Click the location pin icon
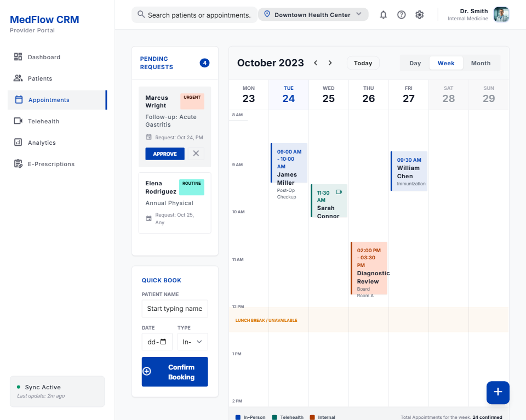Image resolution: width=526 pixels, height=420 pixels. pos(267,14)
